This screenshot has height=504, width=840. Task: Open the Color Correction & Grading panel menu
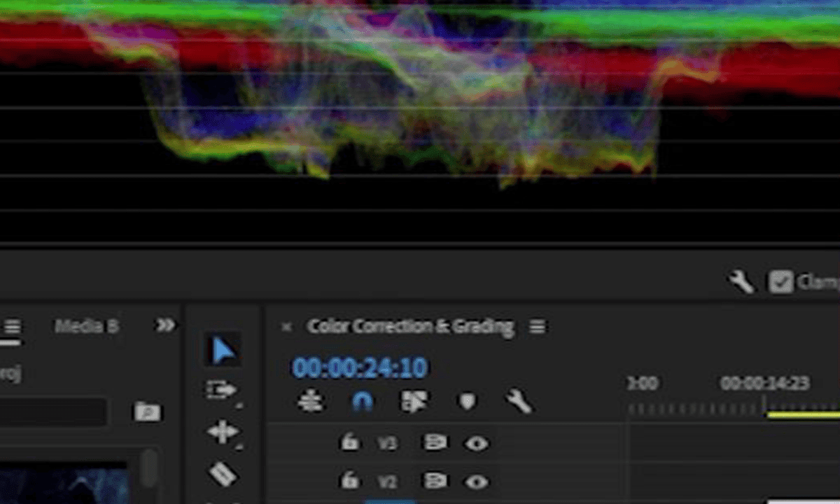tap(536, 326)
